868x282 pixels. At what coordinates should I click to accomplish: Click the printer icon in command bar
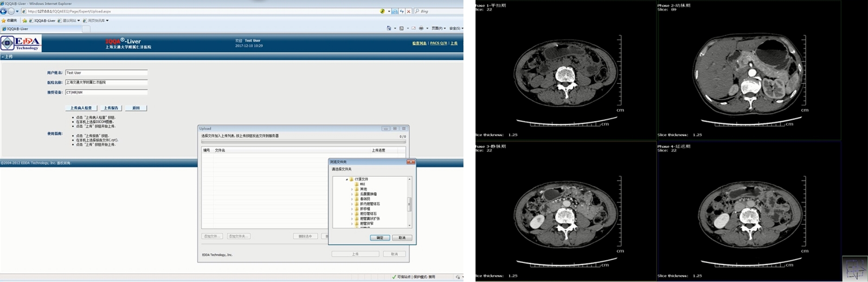421,28
